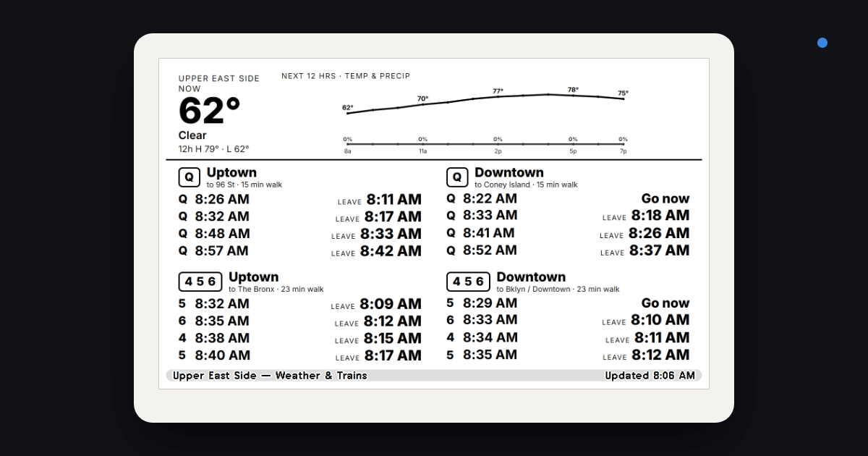The height and width of the screenshot is (456, 868).
Task: Click the 7p tick on the chart axis
Action: [x=623, y=151]
